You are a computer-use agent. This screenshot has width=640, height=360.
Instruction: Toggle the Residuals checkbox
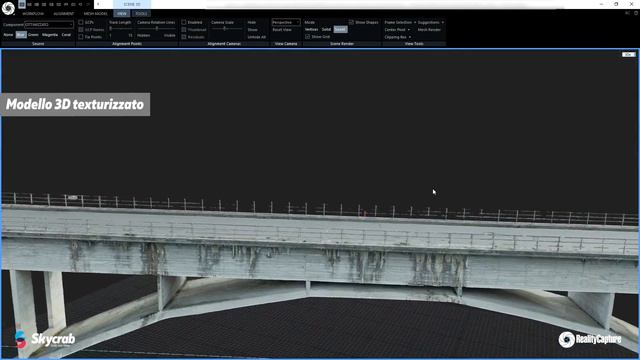(184, 37)
